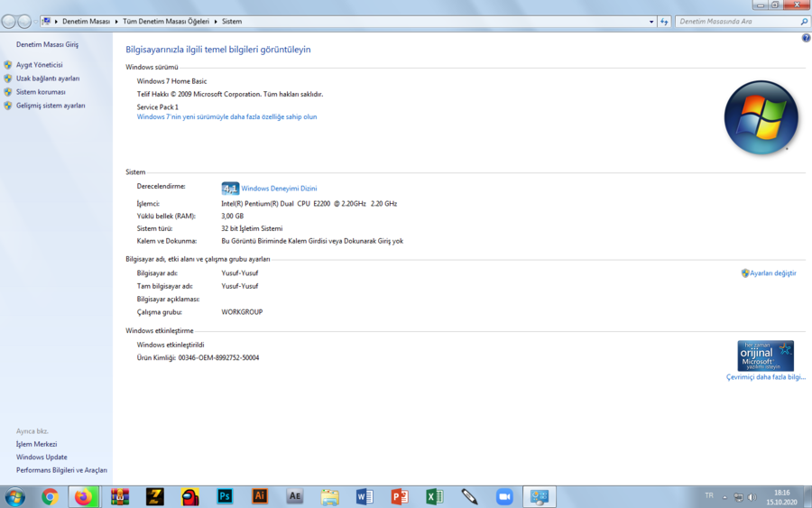
Task: Click the Control Panel System taskbar button
Action: pyautogui.click(x=540, y=497)
